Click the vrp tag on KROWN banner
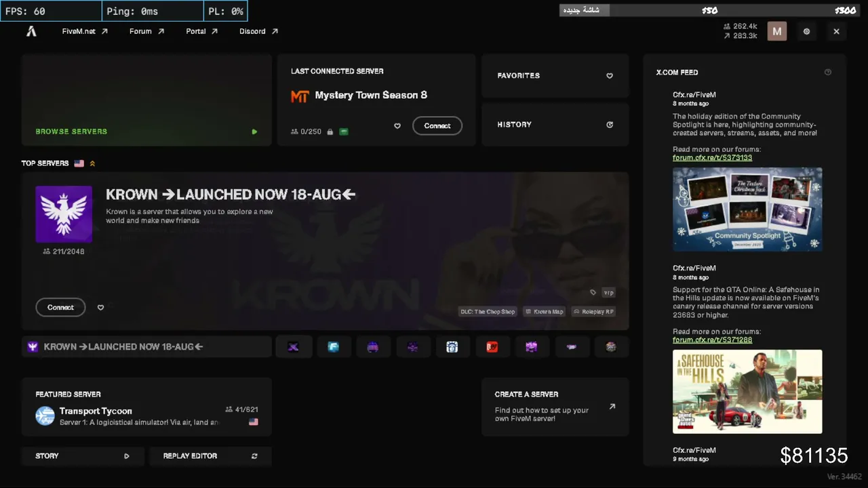The image size is (868, 488). coord(608,293)
